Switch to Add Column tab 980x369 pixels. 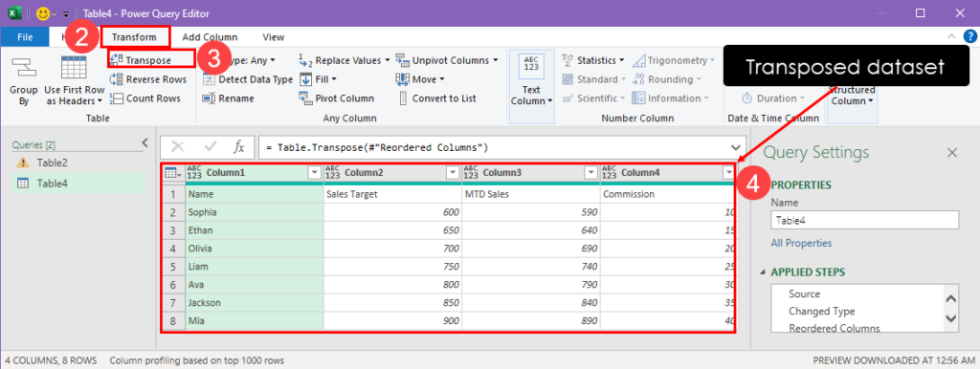pyautogui.click(x=210, y=37)
